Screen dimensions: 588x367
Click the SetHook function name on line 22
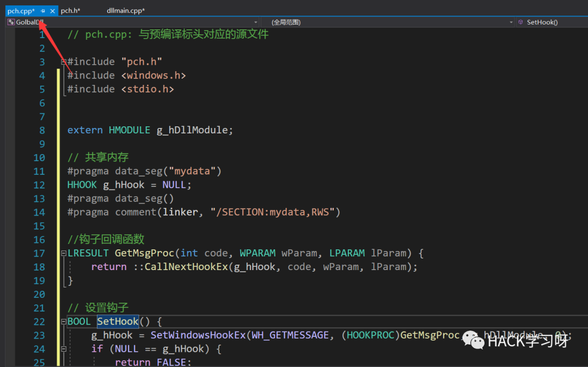pyautogui.click(x=118, y=321)
